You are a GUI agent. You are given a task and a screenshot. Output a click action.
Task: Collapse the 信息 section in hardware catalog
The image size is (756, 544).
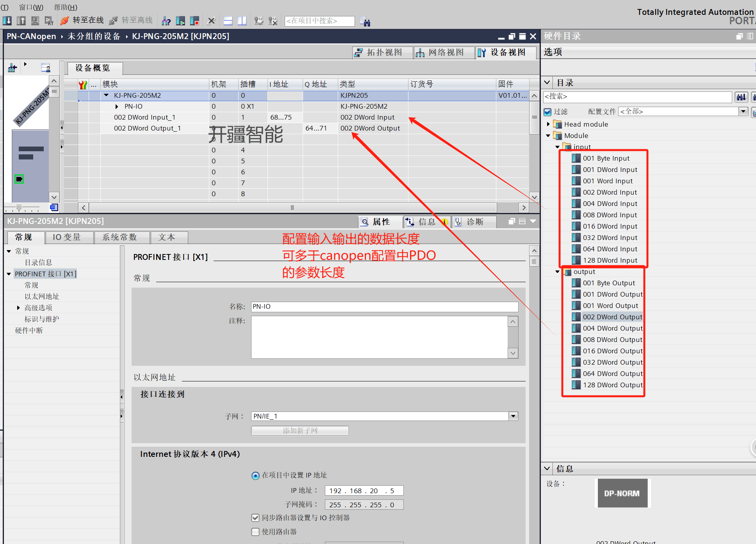(x=547, y=468)
